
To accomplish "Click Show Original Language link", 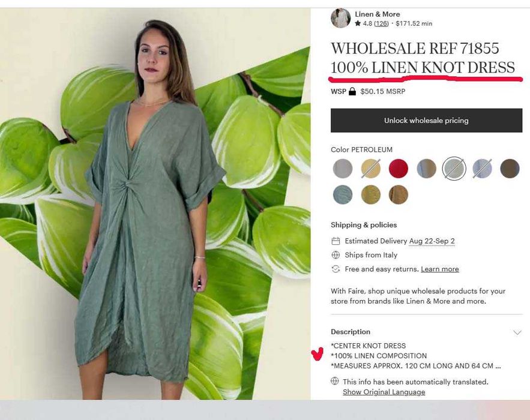I will coord(384,392).
